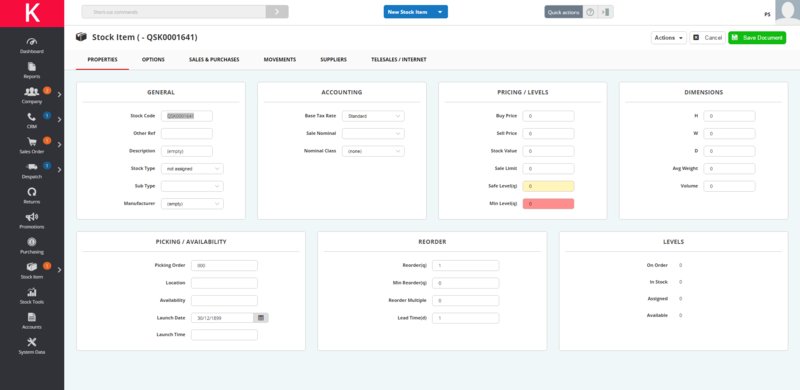Click the New Stock Item button
Viewport: 800px width, 390px height.
coord(408,12)
